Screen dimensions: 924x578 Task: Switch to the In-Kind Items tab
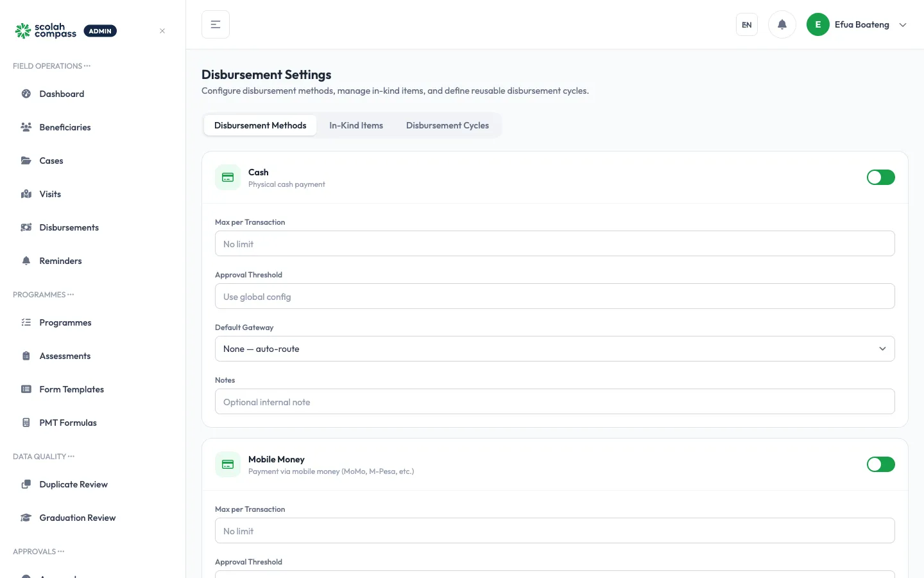tap(356, 125)
